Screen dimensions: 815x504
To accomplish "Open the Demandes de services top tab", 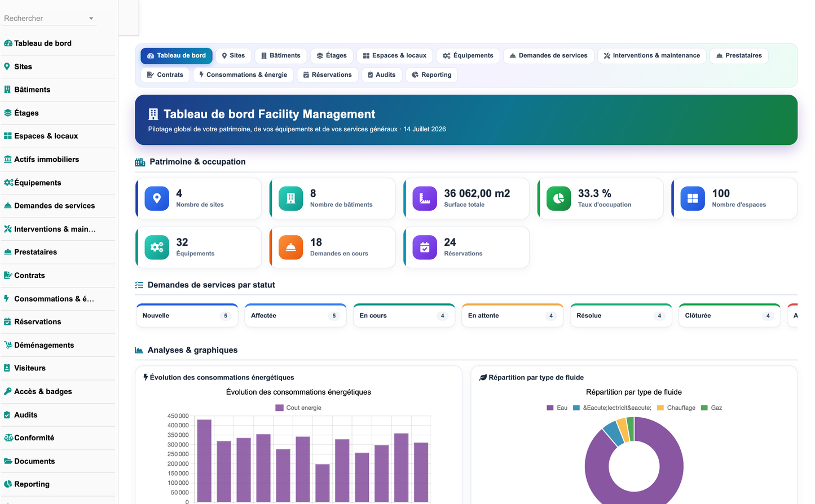I will coord(549,56).
